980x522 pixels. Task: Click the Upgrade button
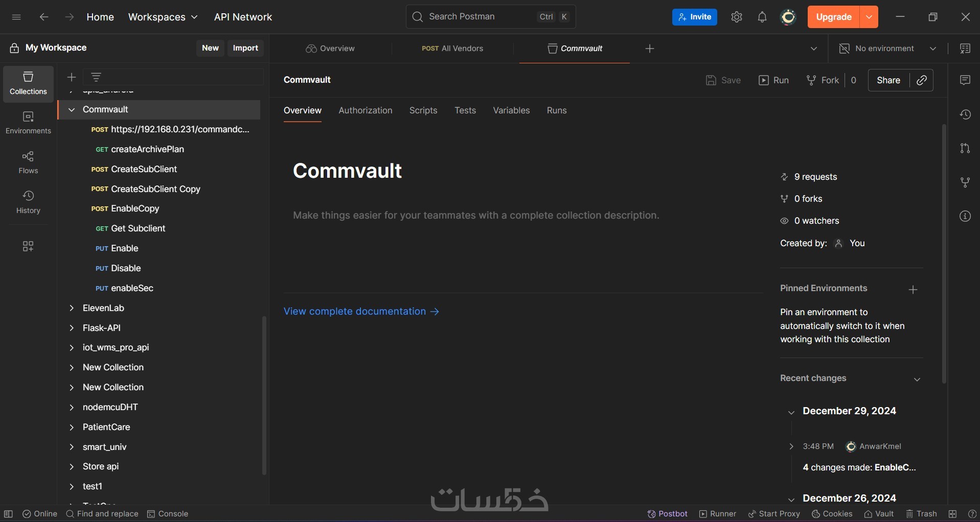tap(834, 17)
